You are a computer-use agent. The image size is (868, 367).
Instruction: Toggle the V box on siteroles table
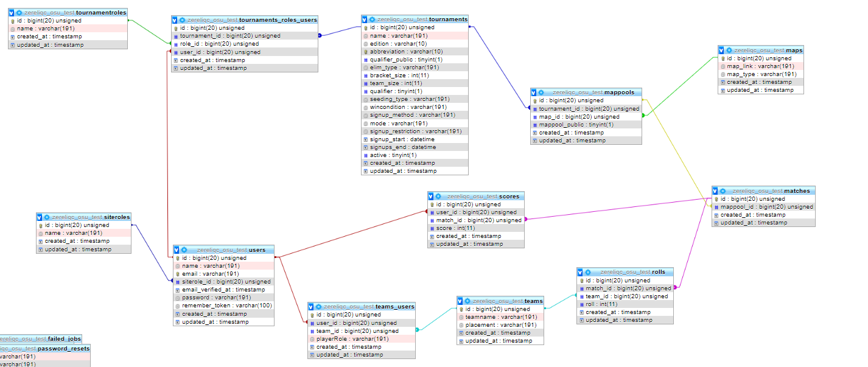(x=40, y=217)
